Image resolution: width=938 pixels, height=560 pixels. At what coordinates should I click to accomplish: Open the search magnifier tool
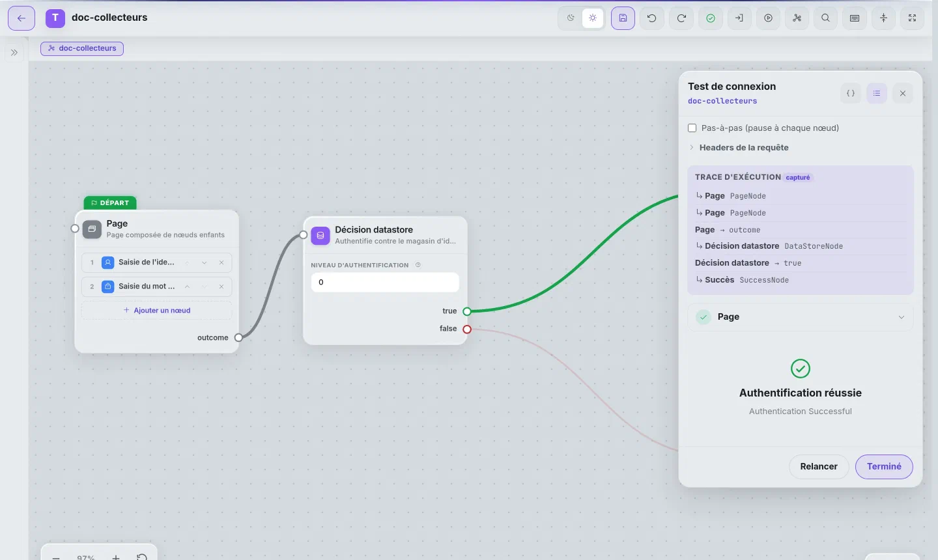coord(825,18)
